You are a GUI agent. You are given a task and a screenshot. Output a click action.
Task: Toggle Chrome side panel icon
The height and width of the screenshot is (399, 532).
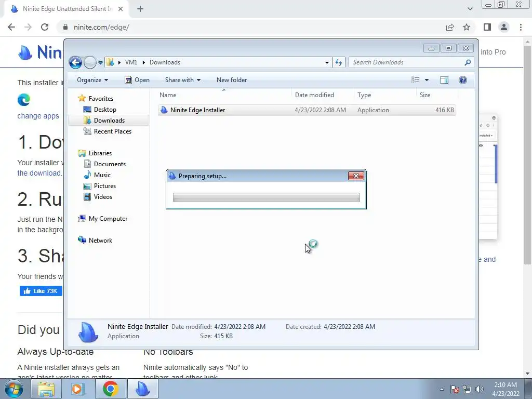tap(487, 27)
